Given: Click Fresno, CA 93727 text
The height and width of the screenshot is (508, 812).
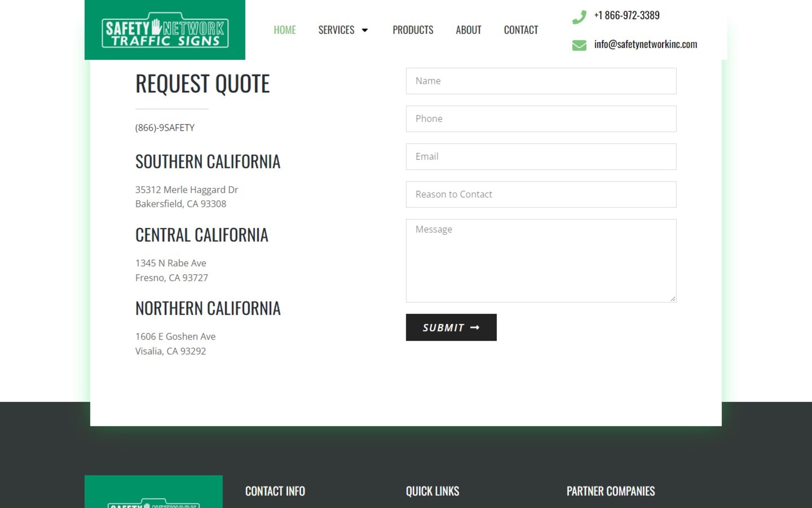Looking at the screenshot, I should click(x=172, y=278).
